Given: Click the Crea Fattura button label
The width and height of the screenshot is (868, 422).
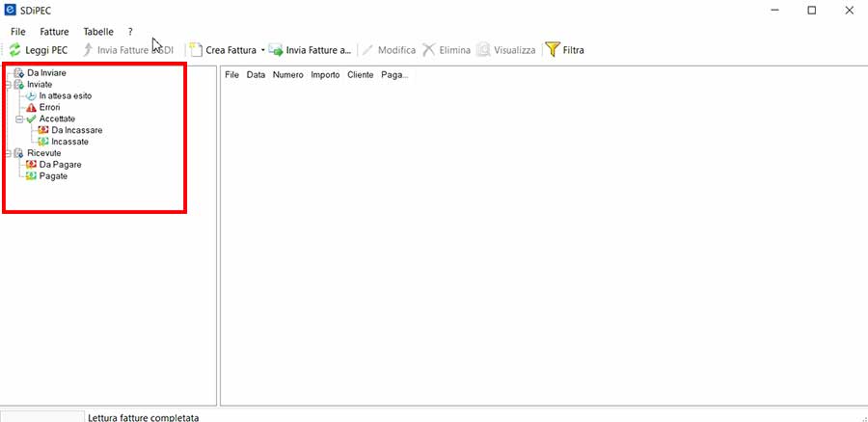Looking at the screenshot, I should coord(231,50).
